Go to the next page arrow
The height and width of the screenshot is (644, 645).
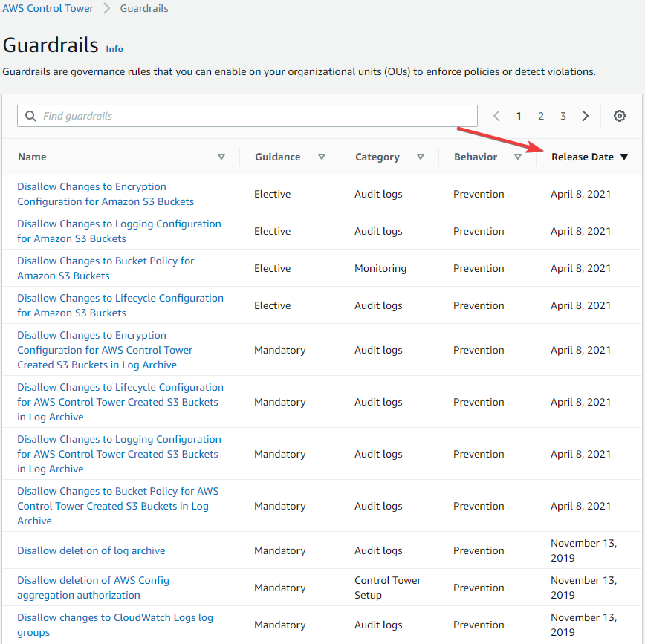pyautogui.click(x=586, y=116)
